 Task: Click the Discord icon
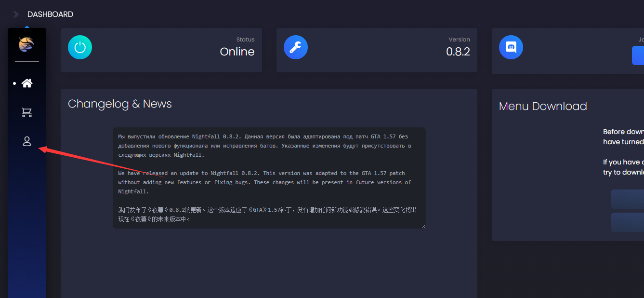511,48
